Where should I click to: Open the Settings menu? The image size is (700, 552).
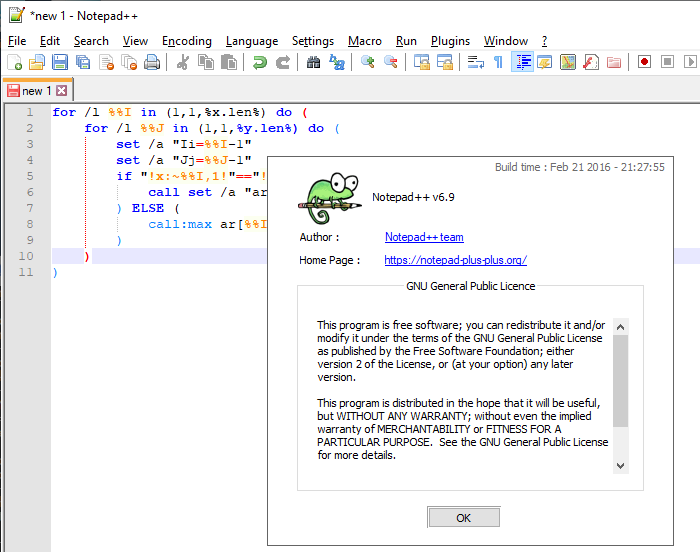click(312, 41)
